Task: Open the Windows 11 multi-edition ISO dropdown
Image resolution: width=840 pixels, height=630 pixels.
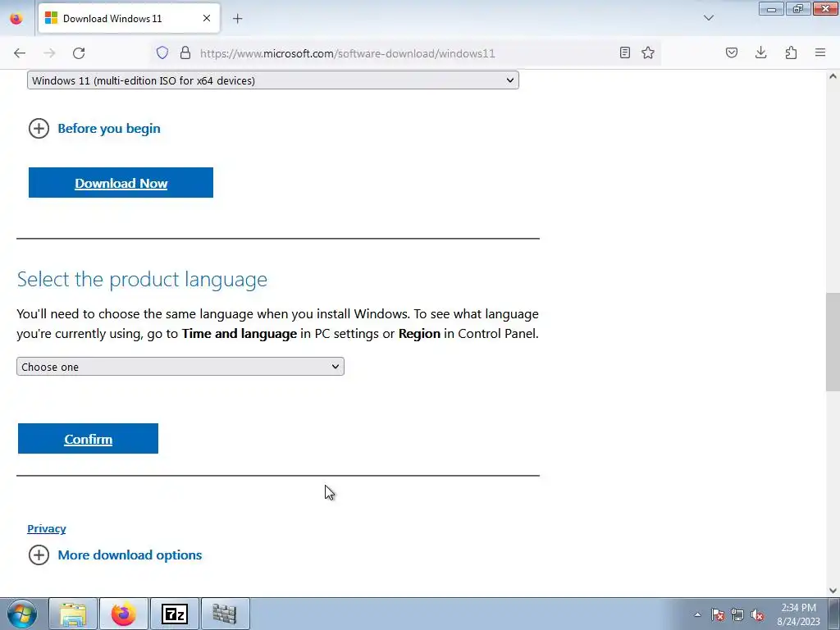Action: pyautogui.click(x=272, y=80)
